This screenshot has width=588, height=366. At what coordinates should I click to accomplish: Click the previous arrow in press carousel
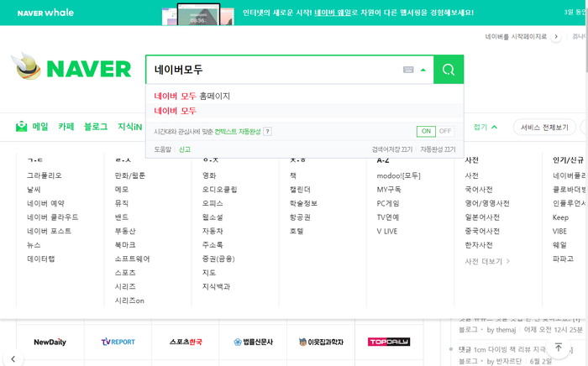click(x=13, y=359)
